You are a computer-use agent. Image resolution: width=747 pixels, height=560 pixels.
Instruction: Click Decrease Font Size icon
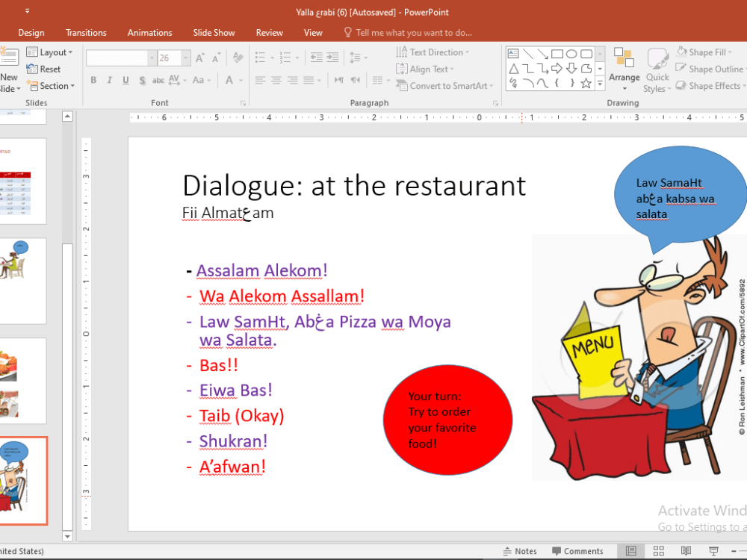pos(217,58)
